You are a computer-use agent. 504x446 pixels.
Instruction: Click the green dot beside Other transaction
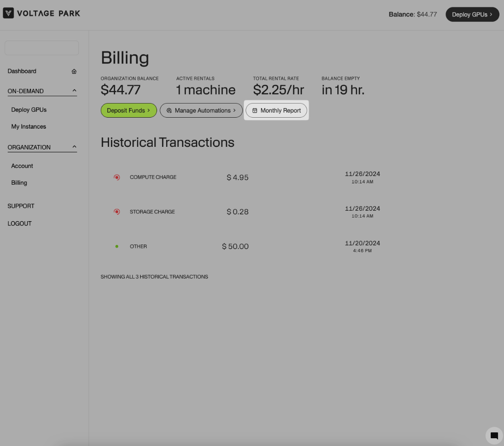[x=117, y=247]
